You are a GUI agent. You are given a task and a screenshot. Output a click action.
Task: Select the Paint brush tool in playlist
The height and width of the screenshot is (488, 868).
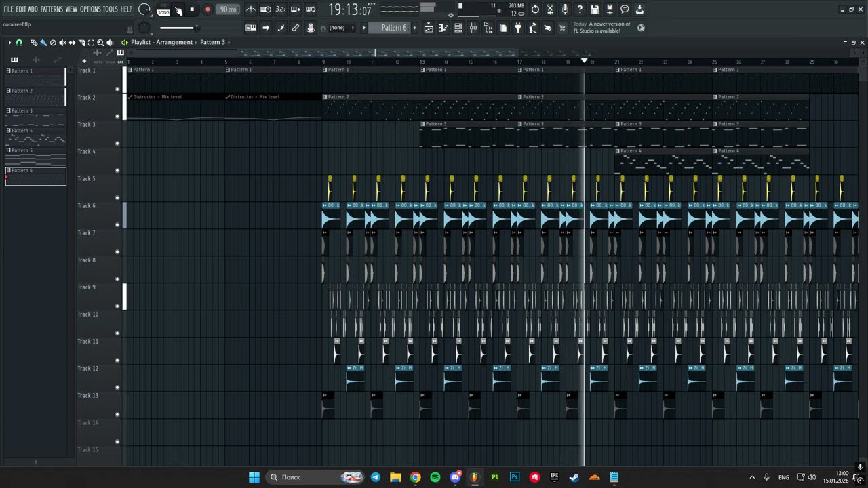[43, 43]
